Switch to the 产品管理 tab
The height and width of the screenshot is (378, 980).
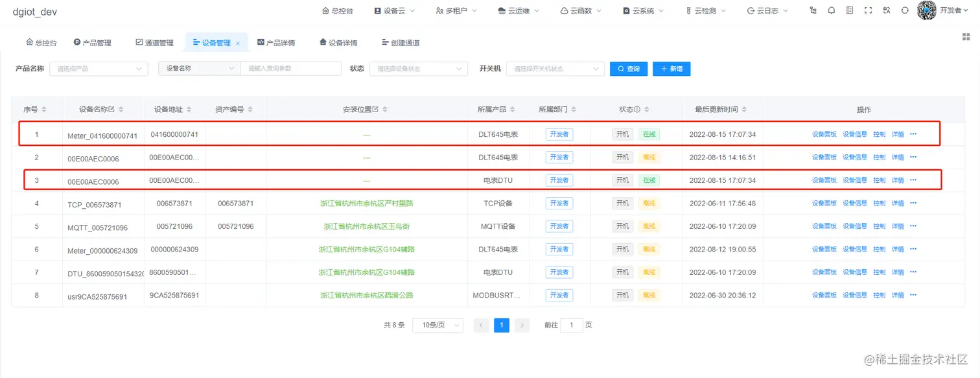[93, 43]
